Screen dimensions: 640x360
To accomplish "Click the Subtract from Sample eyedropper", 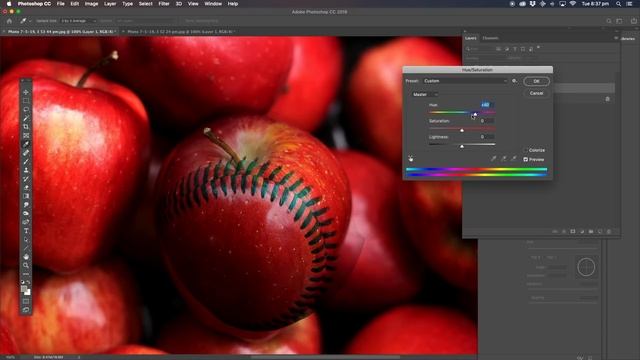I will [513, 158].
